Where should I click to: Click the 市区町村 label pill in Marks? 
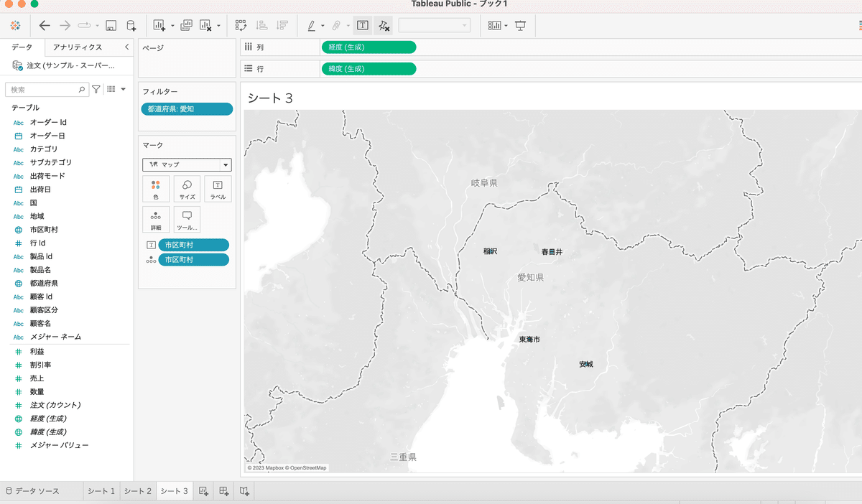point(194,245)
